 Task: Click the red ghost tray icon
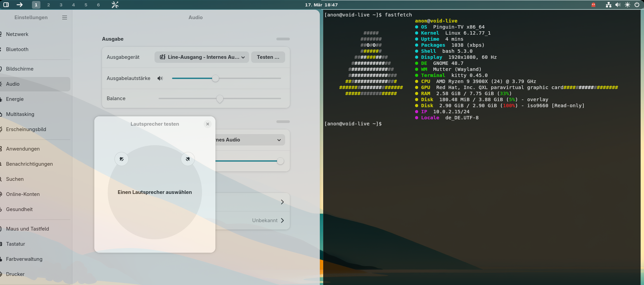(x=593, y=5)
